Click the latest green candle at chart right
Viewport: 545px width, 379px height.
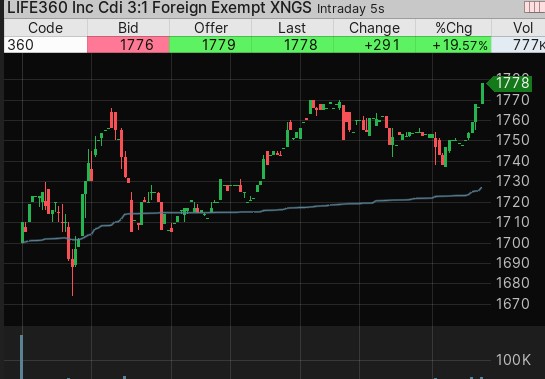tap(482, 93)
